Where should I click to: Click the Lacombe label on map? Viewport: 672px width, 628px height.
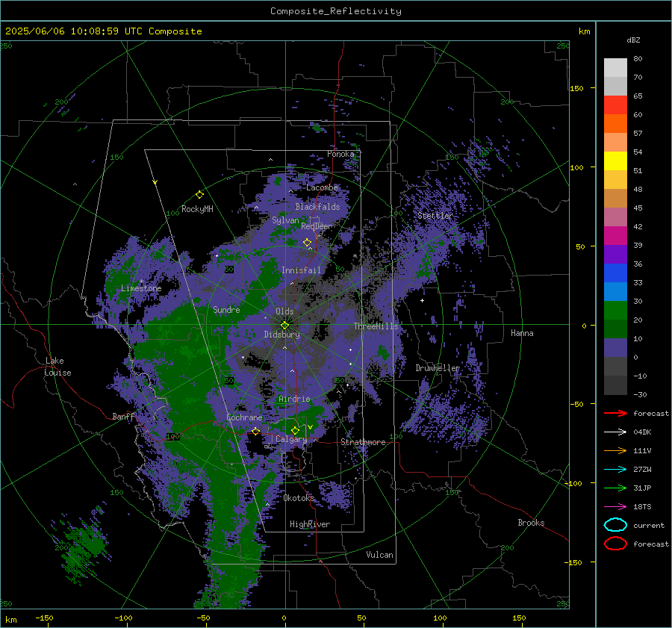coord(322,187)
